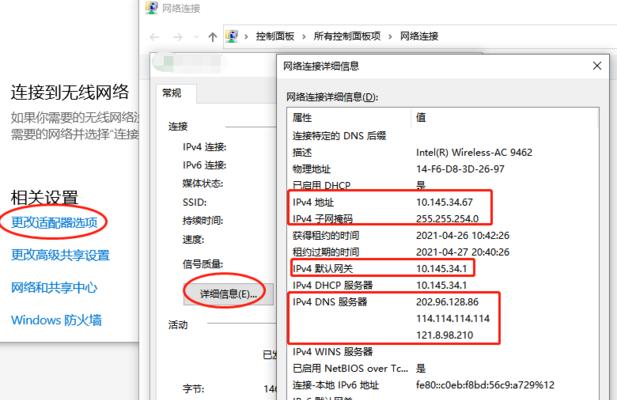Click the IPv4 连接 label in status dialog
This screenshot has height=400, width=617.
pyautogui.click(x=205, y=147)
